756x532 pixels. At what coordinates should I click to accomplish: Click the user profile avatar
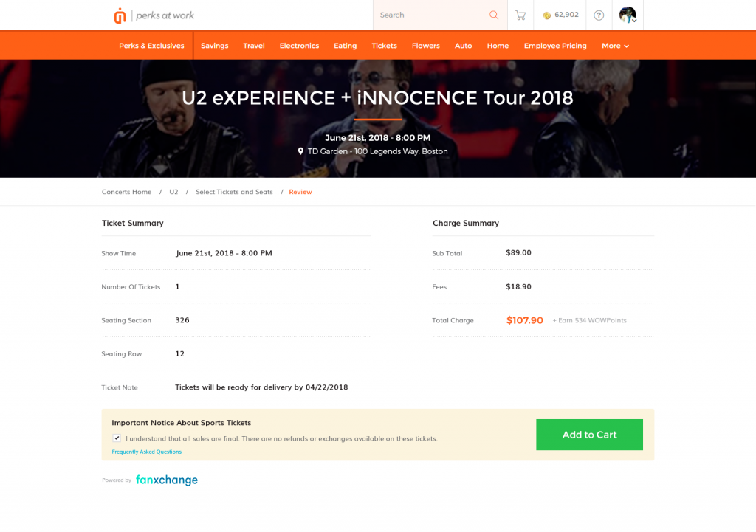coord(628,15)
